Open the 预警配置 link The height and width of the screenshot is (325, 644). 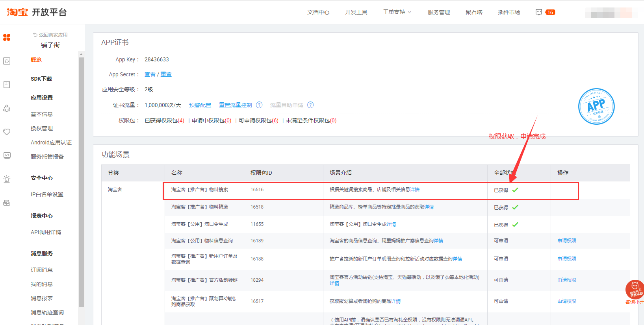[200, 105]
